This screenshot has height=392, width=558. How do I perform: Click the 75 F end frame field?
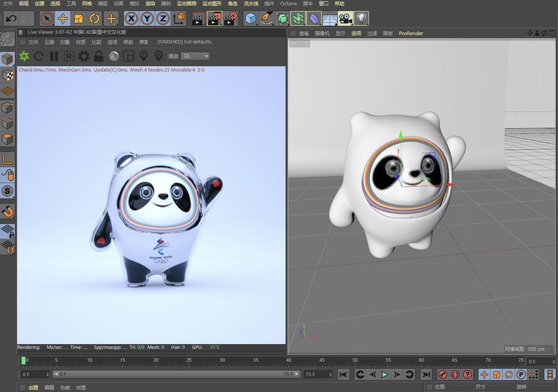click(x=318, y=374)
